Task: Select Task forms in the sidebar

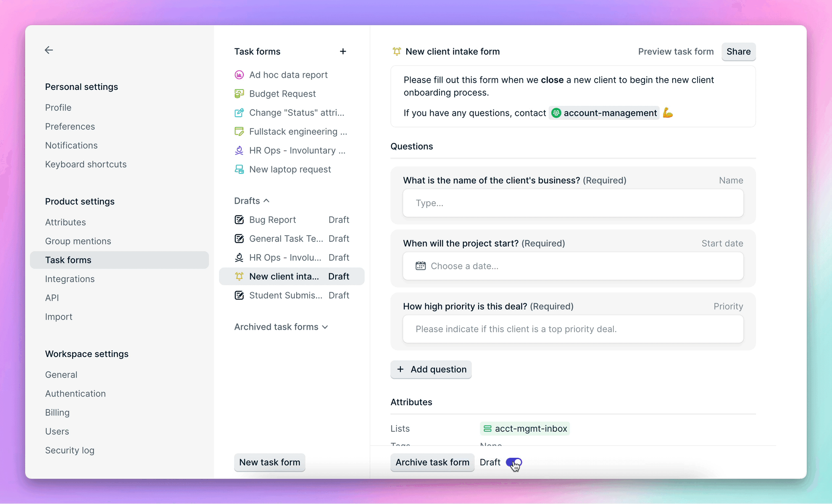Action: coord(119,260)
